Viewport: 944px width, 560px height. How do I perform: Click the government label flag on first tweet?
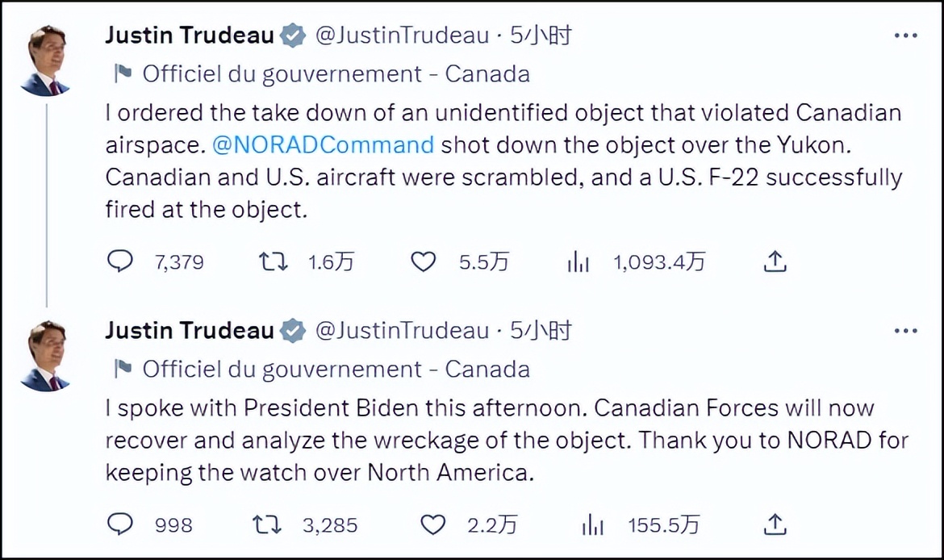click(x=123, y=74)
